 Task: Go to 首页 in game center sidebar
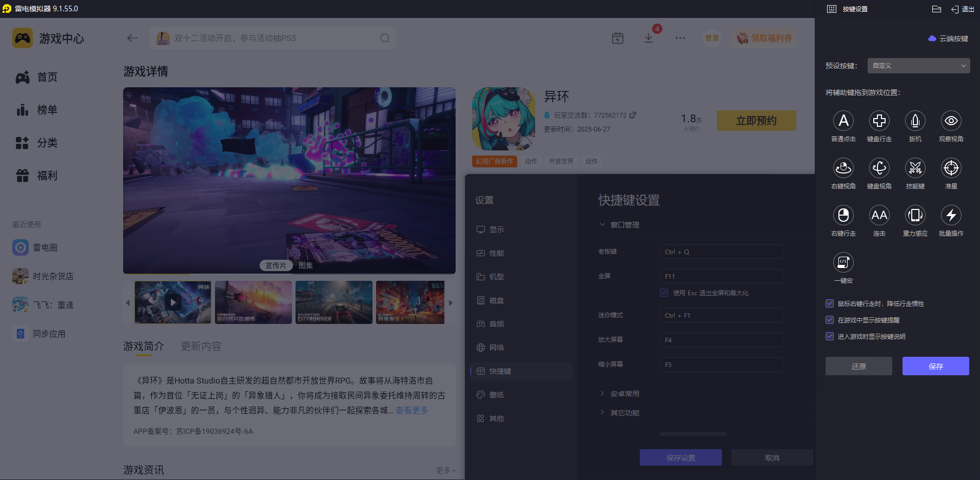pyautogui.click(x=37, y=77)
